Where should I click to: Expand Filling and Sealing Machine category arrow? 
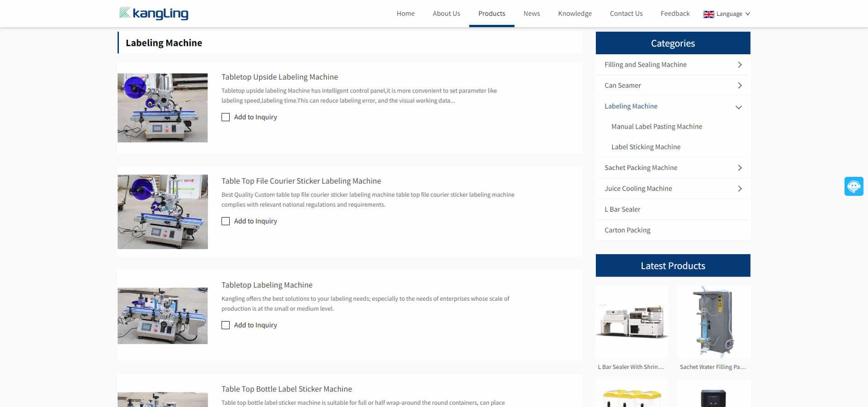point(740,65)
